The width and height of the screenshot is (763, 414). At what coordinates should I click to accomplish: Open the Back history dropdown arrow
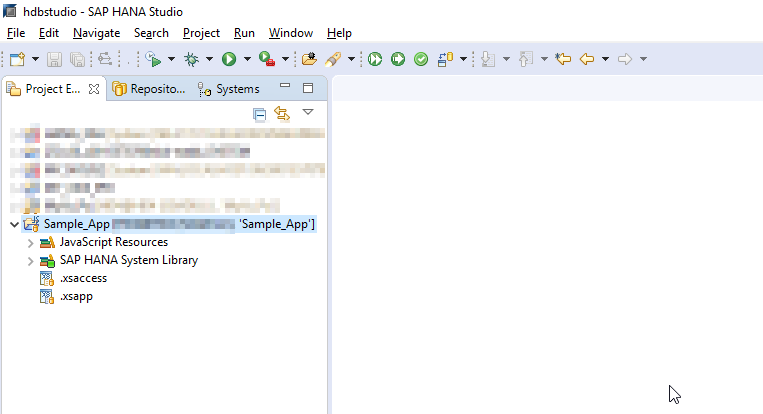pyautogui.click(x=605, y=59)
